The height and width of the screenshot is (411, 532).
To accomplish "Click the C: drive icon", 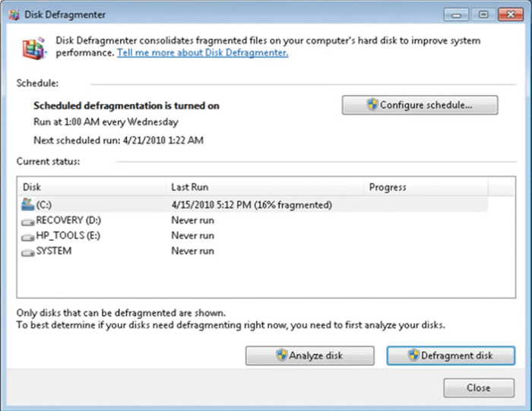I will click(x=28, y=204).
